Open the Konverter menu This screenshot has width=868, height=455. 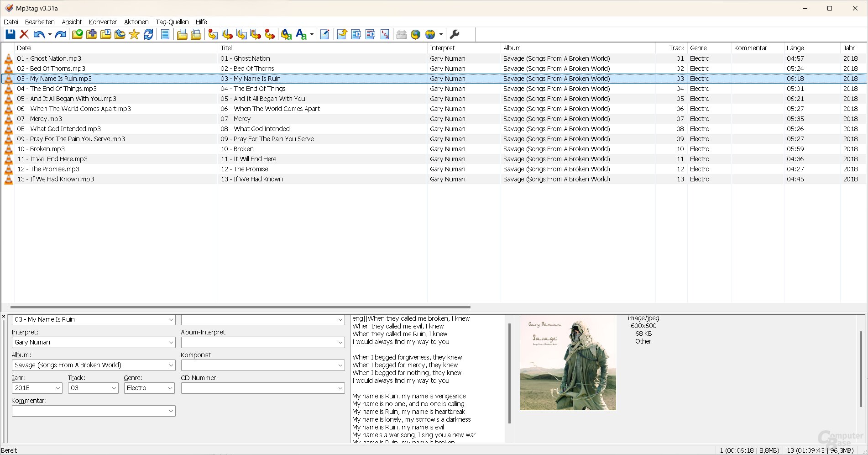point(103,22)
